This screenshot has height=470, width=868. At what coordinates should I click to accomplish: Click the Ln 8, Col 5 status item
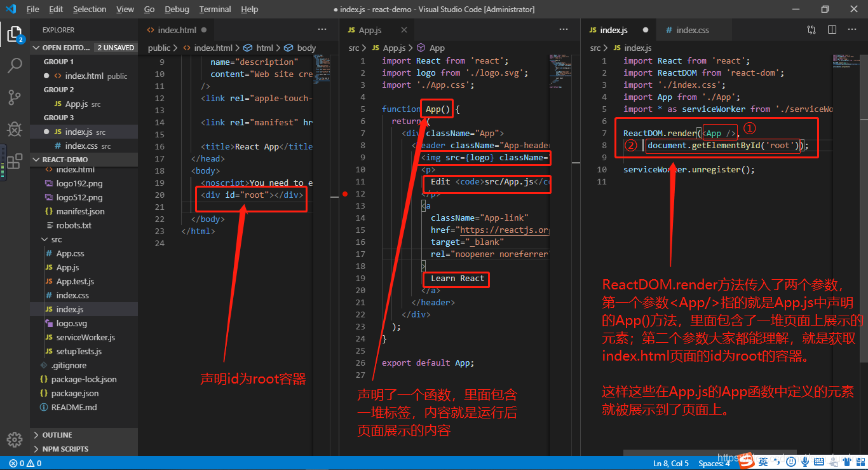(x=671, y=463)
